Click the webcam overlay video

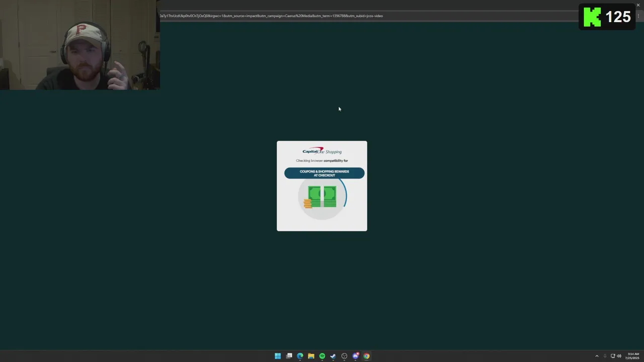(80, 45)
